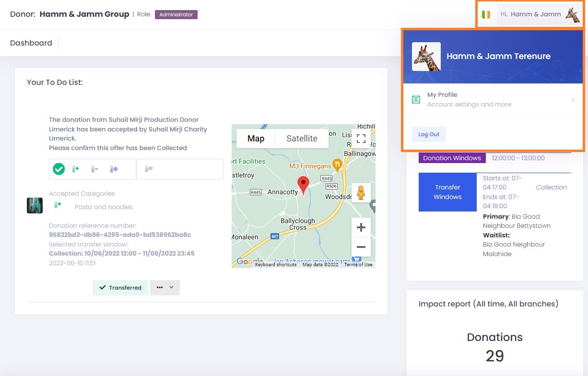Zoom out on the map
The image size is (588, 376).
click(x=361, y=247)
